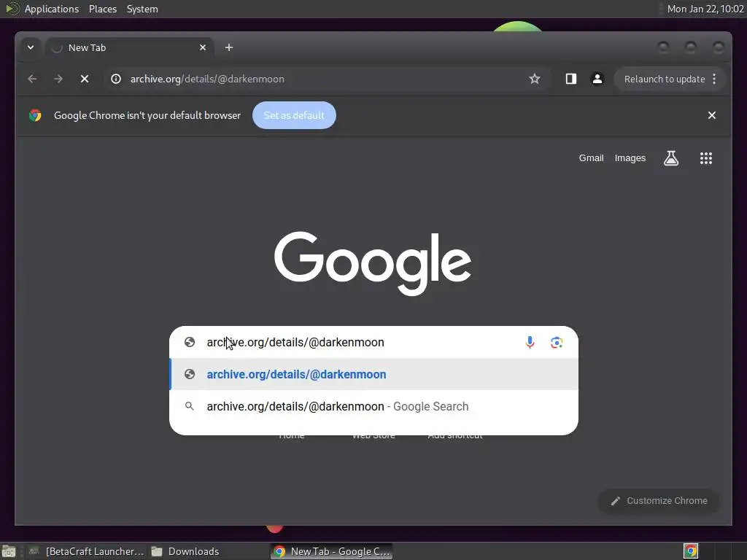This screenshot has height=560, width=747.
Task: Open a new tab with plus button
Action: (x=229, y=47)
